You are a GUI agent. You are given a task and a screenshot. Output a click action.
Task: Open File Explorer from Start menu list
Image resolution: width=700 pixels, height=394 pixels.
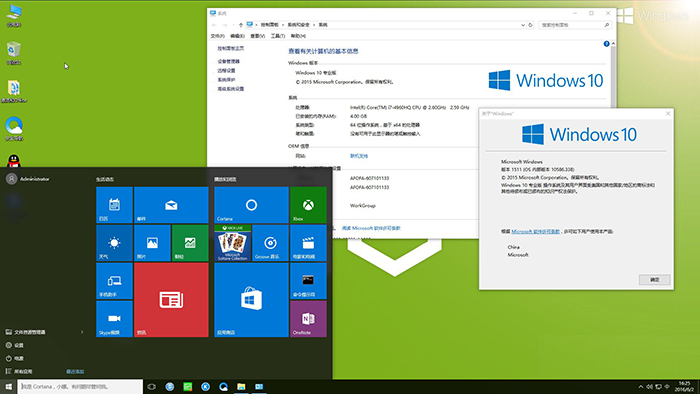coord(25,332)
